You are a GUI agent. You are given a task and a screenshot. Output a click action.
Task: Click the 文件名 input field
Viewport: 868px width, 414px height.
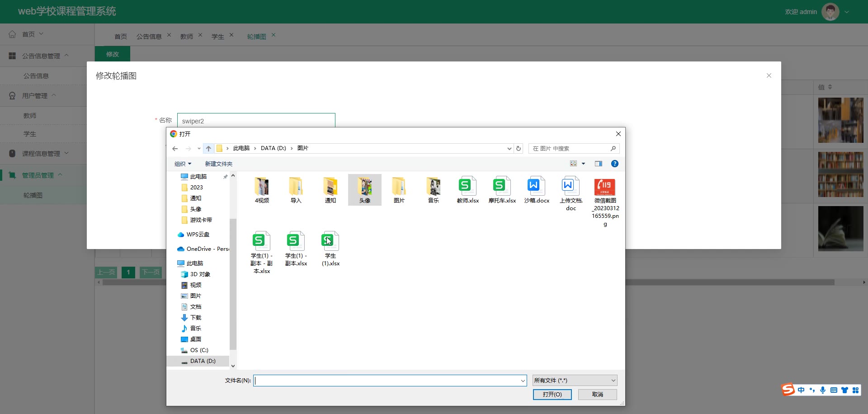point(387,381)
